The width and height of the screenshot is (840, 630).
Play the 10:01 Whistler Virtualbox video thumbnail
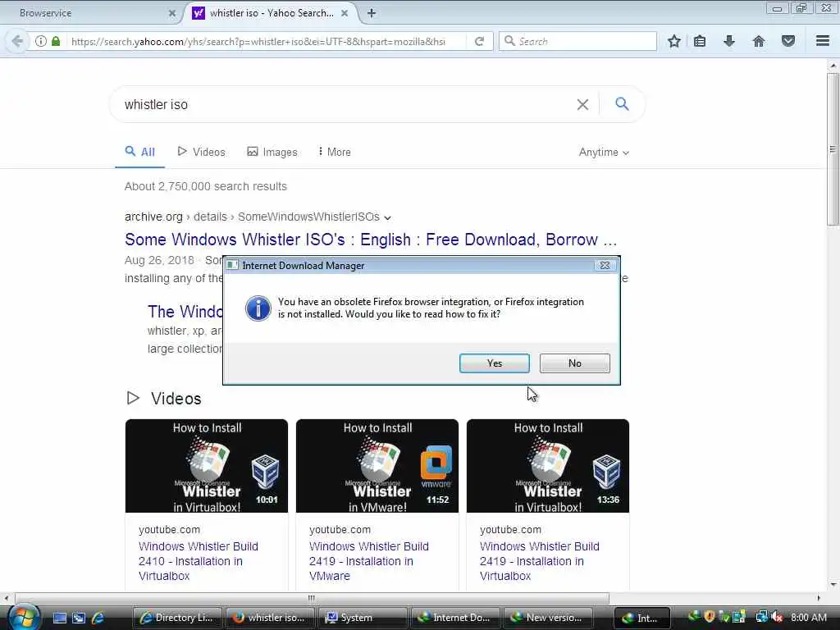(x=206, y=466)
